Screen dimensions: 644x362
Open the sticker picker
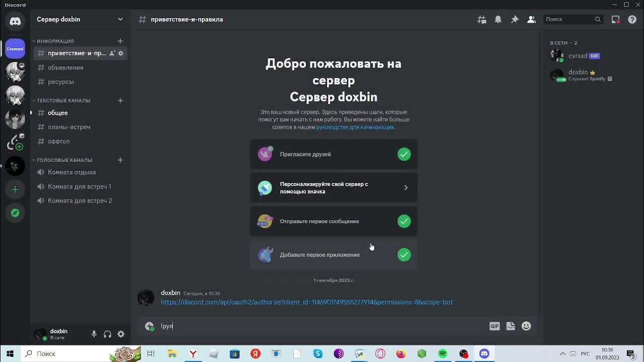pos(511,326)
